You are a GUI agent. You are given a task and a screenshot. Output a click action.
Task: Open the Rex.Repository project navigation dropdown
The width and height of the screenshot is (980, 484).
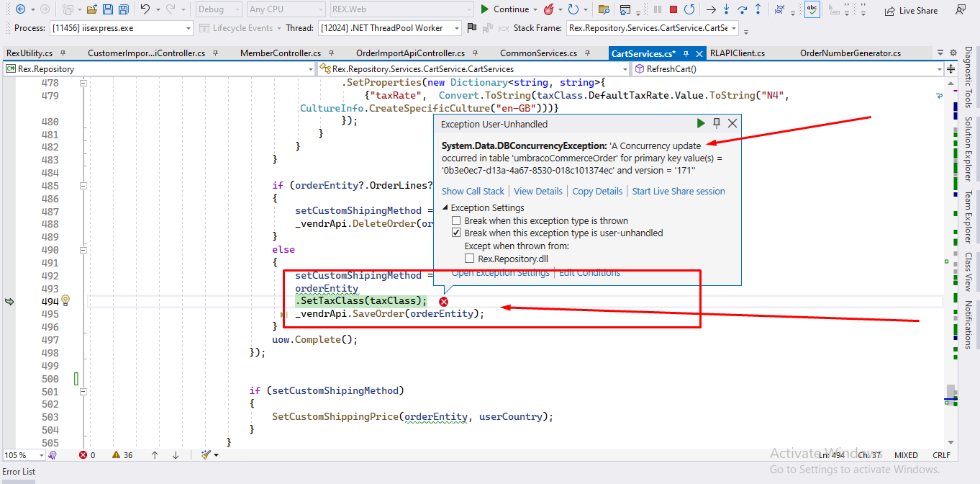[x=158, y=69]
